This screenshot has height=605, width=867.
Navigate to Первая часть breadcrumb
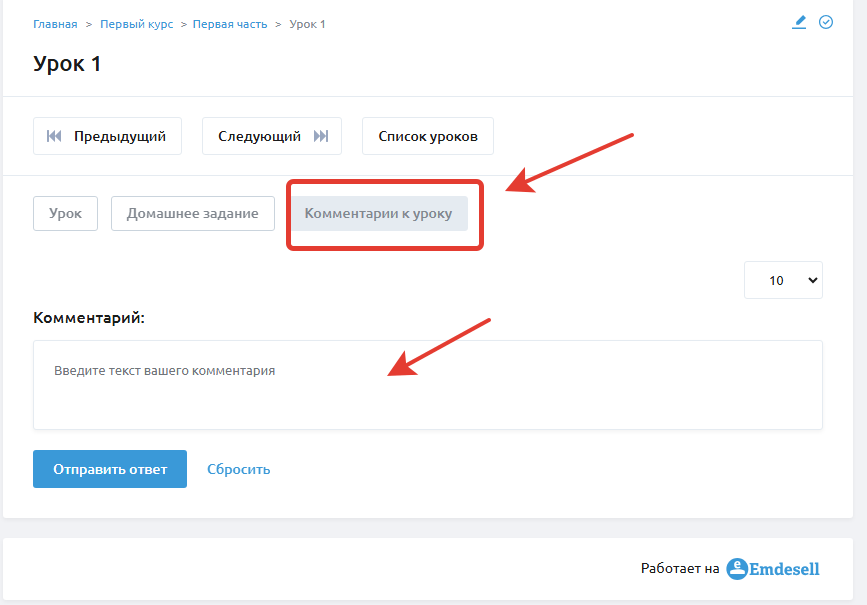point(230,24)
